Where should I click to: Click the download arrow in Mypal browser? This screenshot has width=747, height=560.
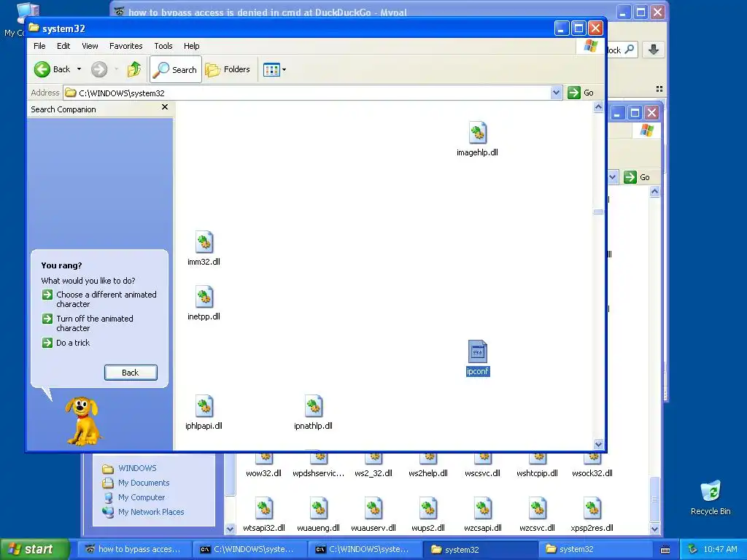click(654, 50)
